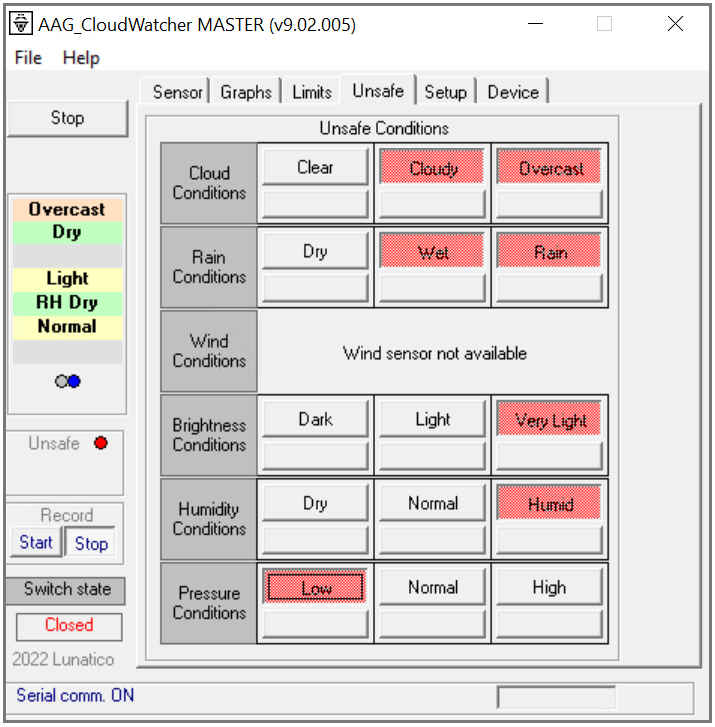Toggle Rain condition unsafe flag
The width and height of the screenshot is (715, 727).
click(x=550, y=252)
